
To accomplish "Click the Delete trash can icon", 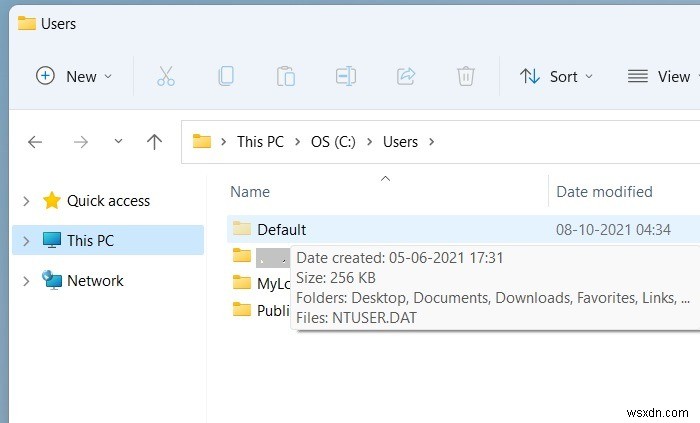I will click(x=465, y=76).
